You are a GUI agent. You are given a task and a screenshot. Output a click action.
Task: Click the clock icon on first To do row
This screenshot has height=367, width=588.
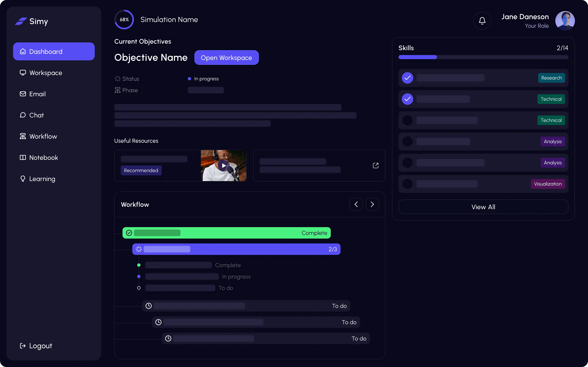[148, 306]
